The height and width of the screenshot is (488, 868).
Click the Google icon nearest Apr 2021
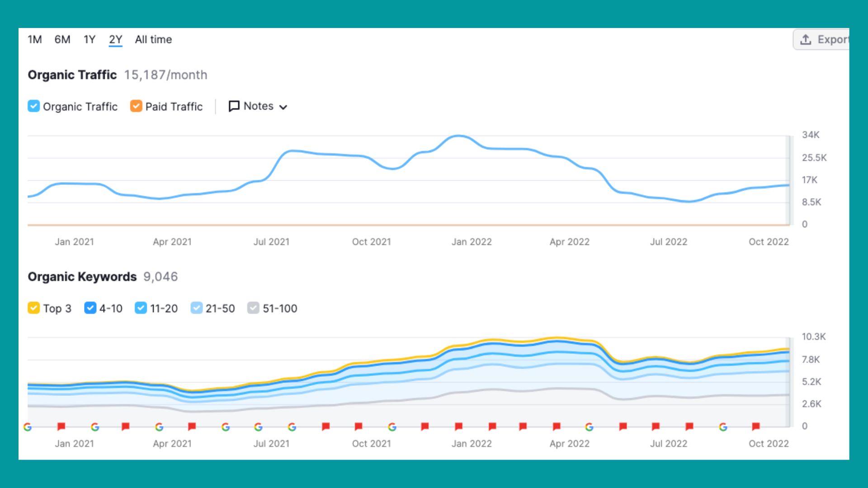(159, 427)
